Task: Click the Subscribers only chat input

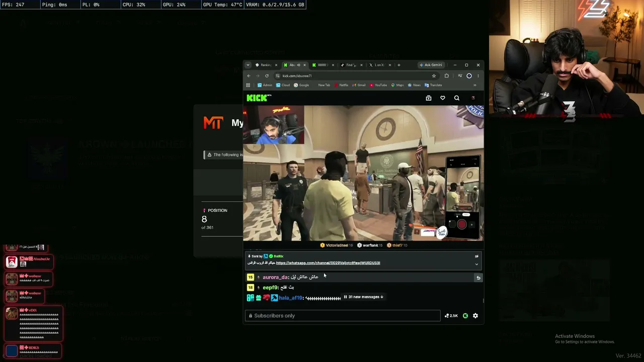Action: [343, 316]
